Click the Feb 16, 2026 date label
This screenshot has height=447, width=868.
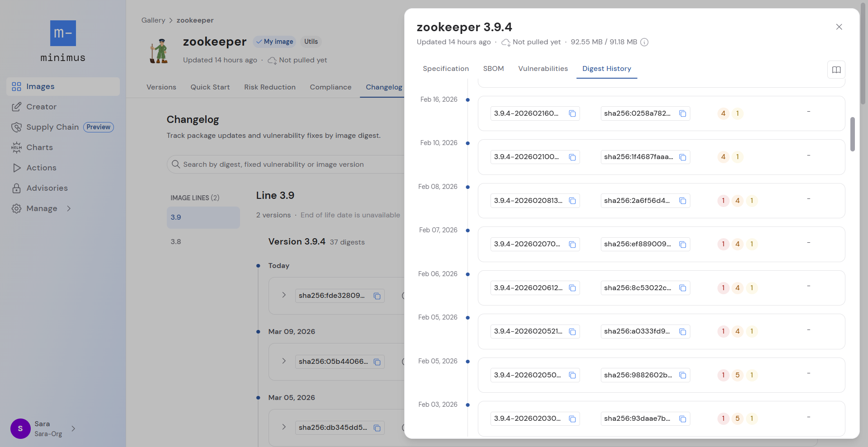(439, 99)
